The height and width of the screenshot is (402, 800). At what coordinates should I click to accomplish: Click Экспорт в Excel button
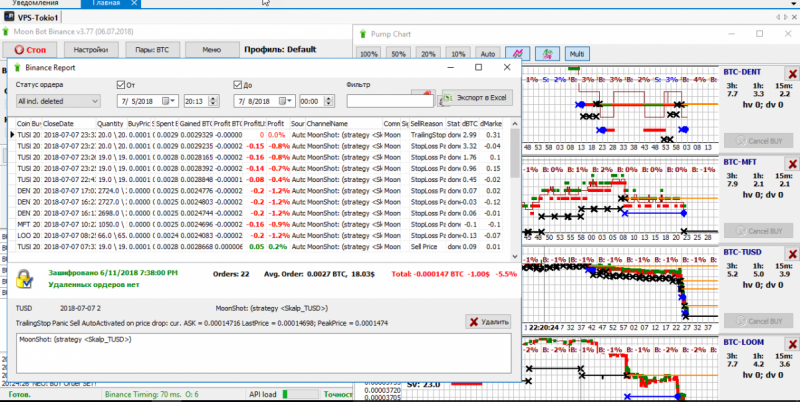[476, 98]
